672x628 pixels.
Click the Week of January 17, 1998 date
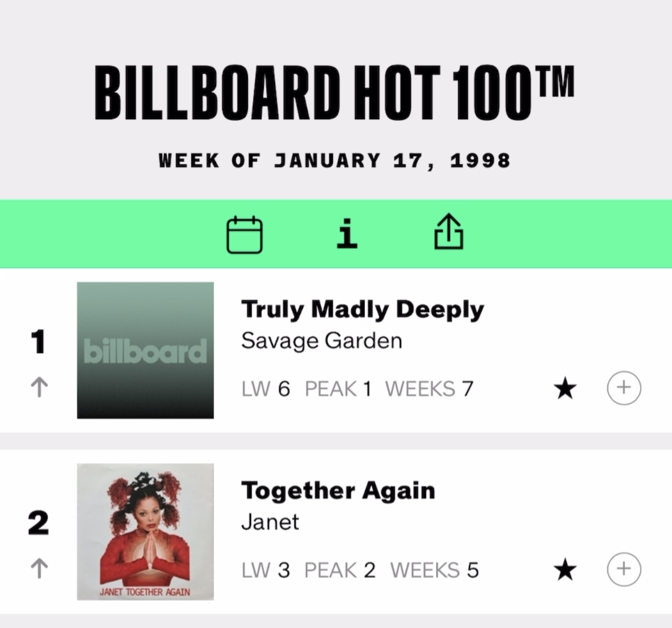click(x=334, y=160)
